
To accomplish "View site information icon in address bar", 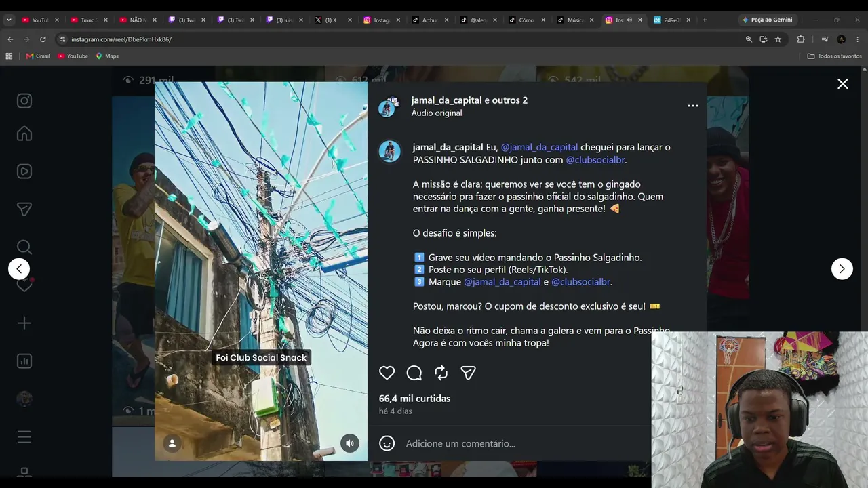I will pyautogui.click(x=62, y=39).
